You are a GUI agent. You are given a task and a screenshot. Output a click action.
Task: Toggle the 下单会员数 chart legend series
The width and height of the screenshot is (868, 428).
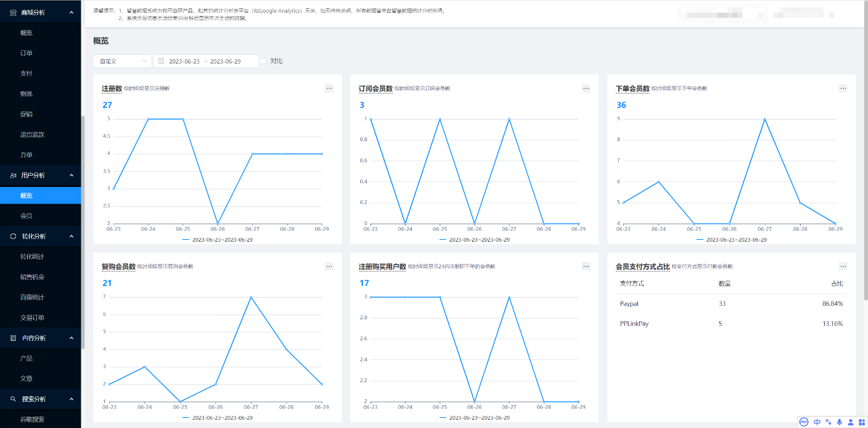[x=731, y=240]
